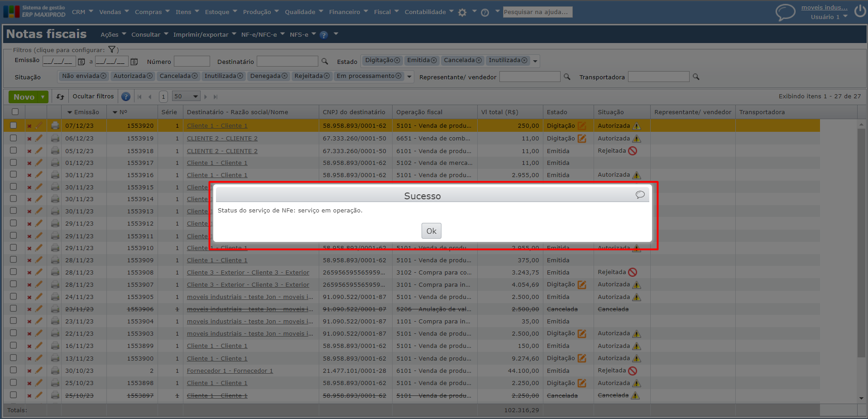The image size is (868, 419).
Task: Open the settings gear in the top menu
Action: click(x=462, y=13)
